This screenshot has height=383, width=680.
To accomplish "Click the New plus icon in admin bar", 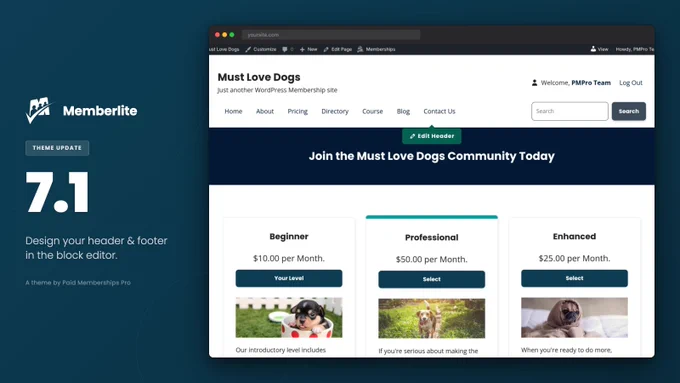I will point(302,49).
